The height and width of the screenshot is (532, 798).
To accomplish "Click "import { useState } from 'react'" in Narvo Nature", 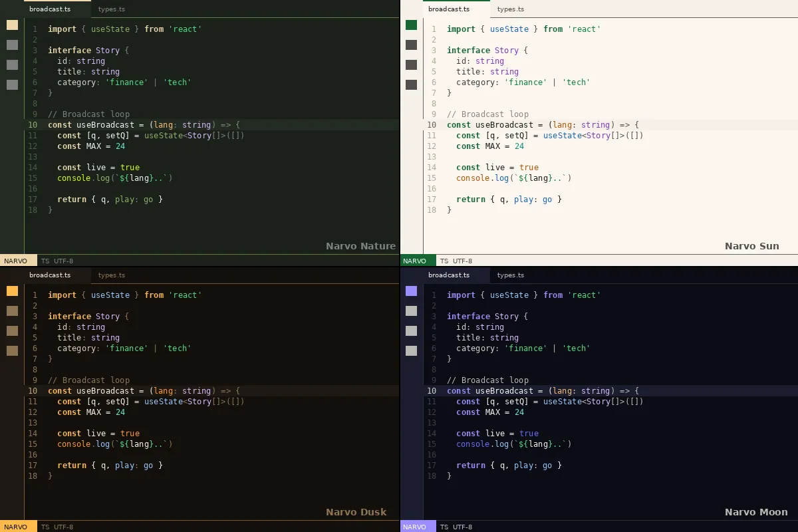I will (x=124, y=29).
